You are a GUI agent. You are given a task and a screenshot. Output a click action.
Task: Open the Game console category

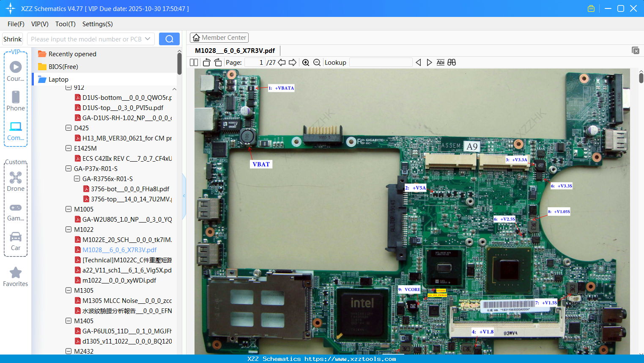[16, 212]
